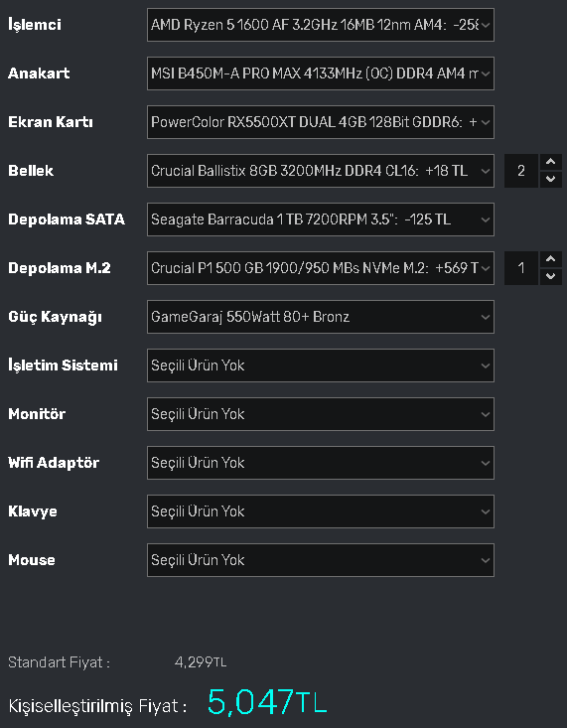Click the Kişiselleştirilmiş Fiyat label
The image size is (567, 728).
97,706
